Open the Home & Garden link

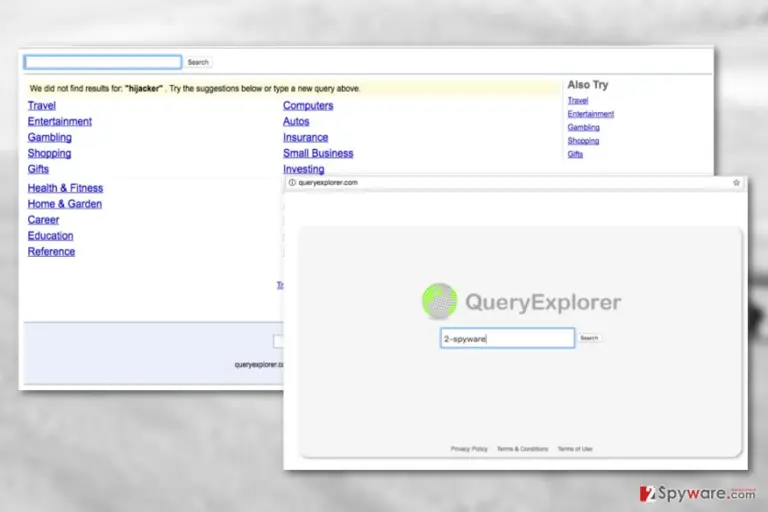(65, 204)
